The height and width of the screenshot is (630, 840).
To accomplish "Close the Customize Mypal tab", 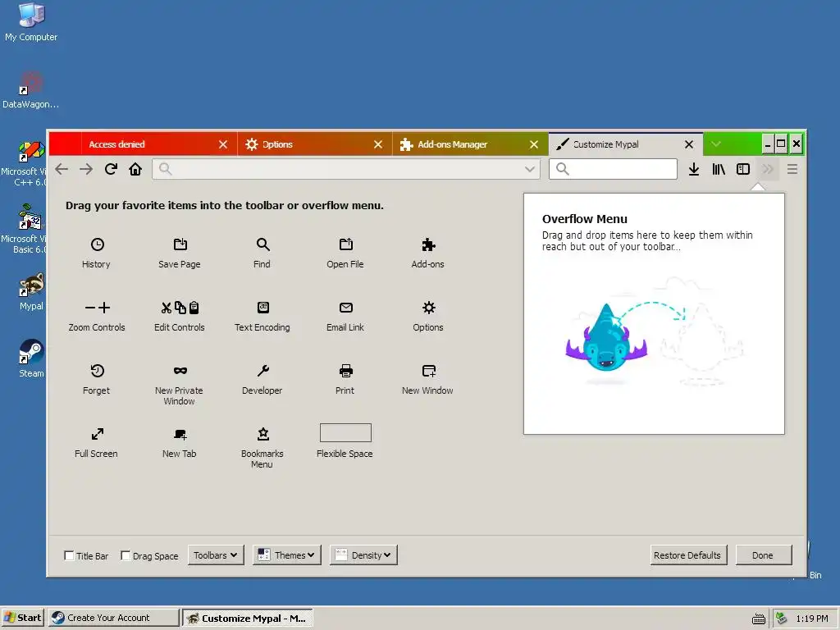I will pyautogui.click(x=689, y=144).
